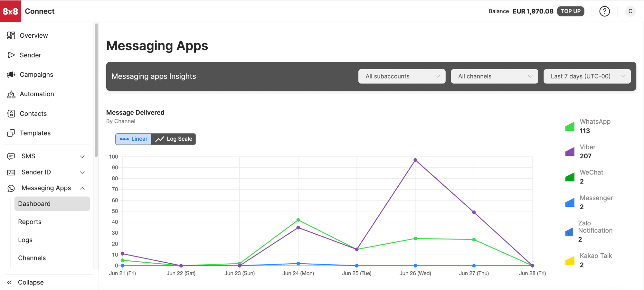Click the Viber purple color swatch

click(x=570, y=152)
